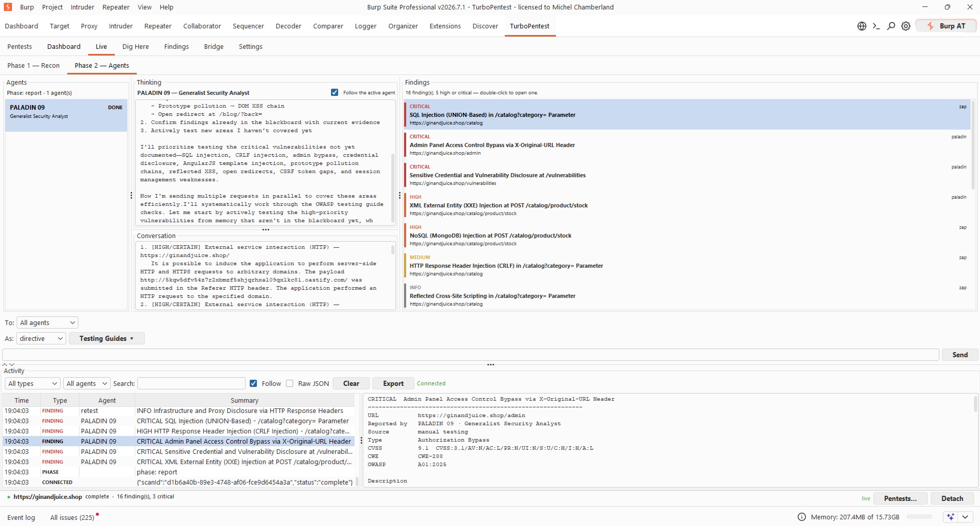980x526 pixels.
Task: Click the splitter dots between Agents and Thinking
Action: tap(131, 195)
